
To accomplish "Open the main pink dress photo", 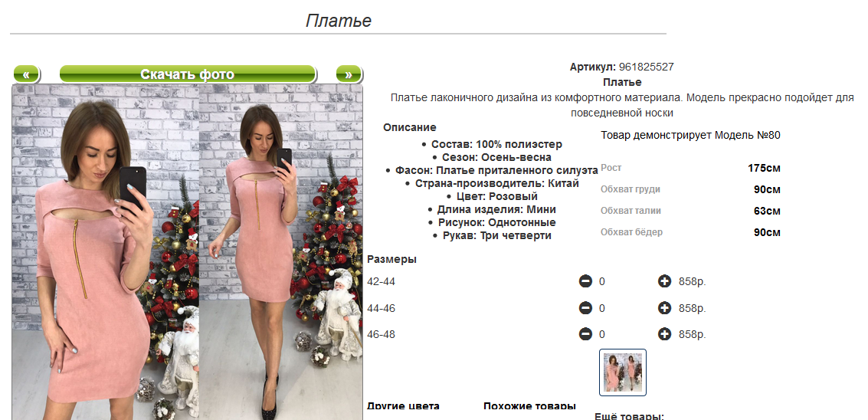I will [188, 252].
